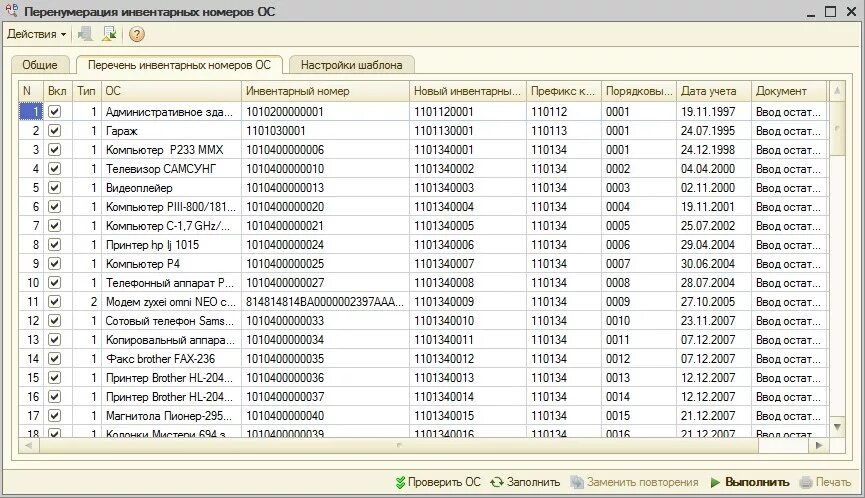This screenshot has width=865, height=498.
Task: Click the Заполнить button label
Action: point(533,482)
